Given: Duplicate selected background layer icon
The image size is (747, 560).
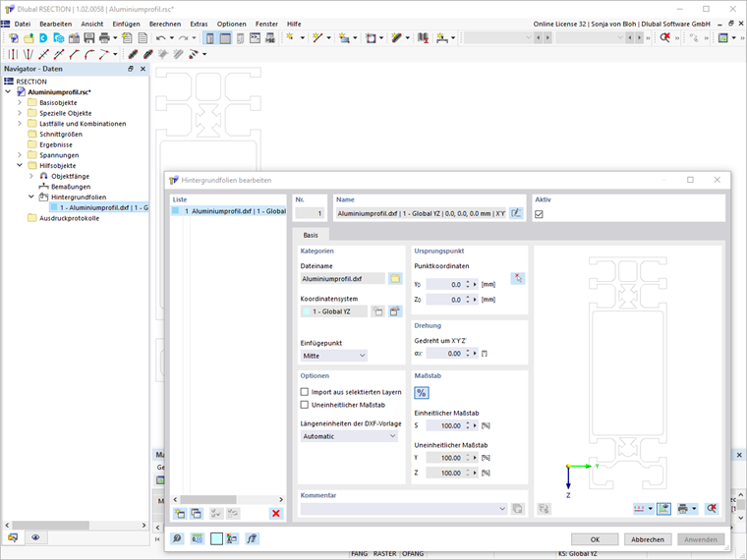Looking at the screenshot, I should [x=196, y=513].
